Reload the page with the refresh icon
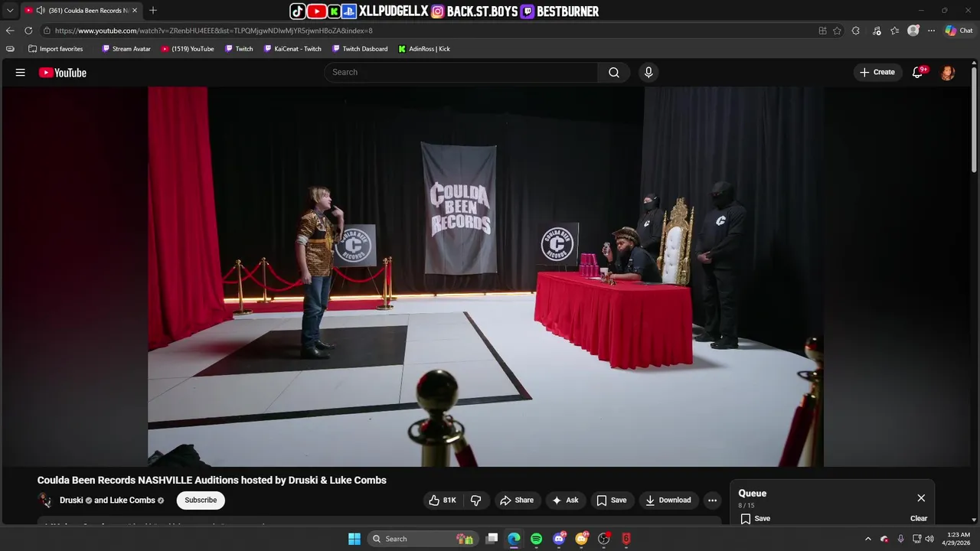The height and width of the screenshot is (551, 980). click(28, 31)
